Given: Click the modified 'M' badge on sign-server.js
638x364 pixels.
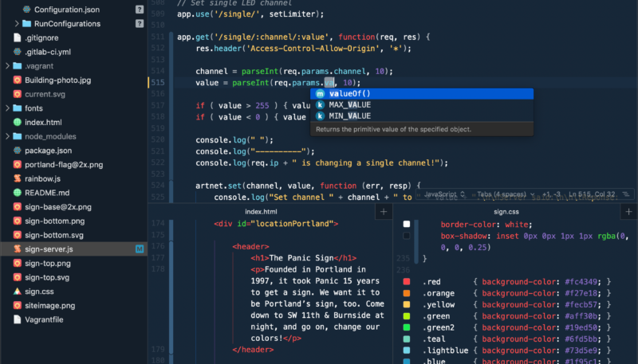Looking at the screenshot, I should pos(140,249).
